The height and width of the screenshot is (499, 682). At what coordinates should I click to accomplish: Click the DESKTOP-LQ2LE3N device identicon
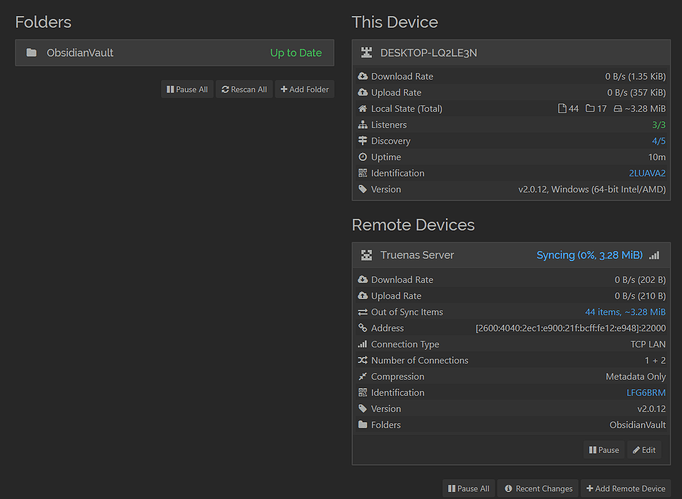pos(366,53)
